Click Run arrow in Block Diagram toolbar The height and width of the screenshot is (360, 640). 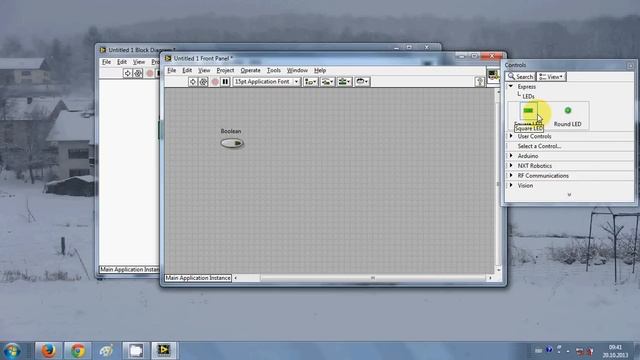point(127,73)
